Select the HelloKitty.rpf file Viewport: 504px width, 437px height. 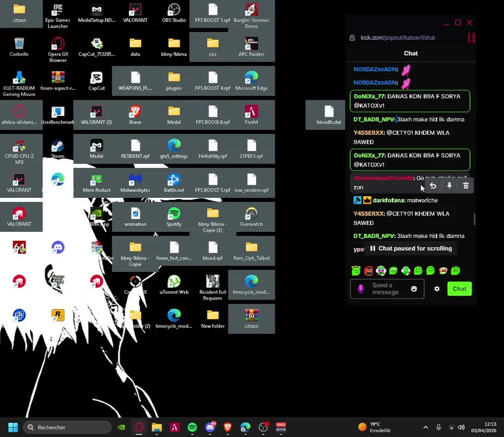213,149
